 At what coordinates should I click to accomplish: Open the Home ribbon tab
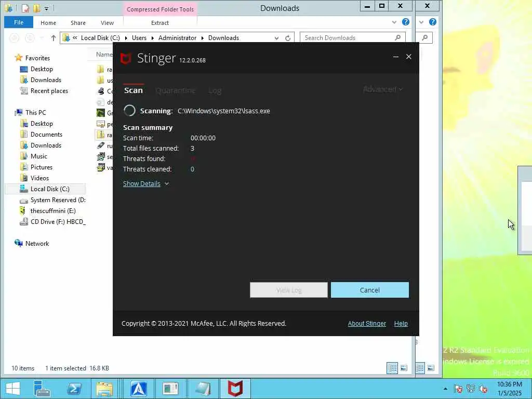(48, 23)
